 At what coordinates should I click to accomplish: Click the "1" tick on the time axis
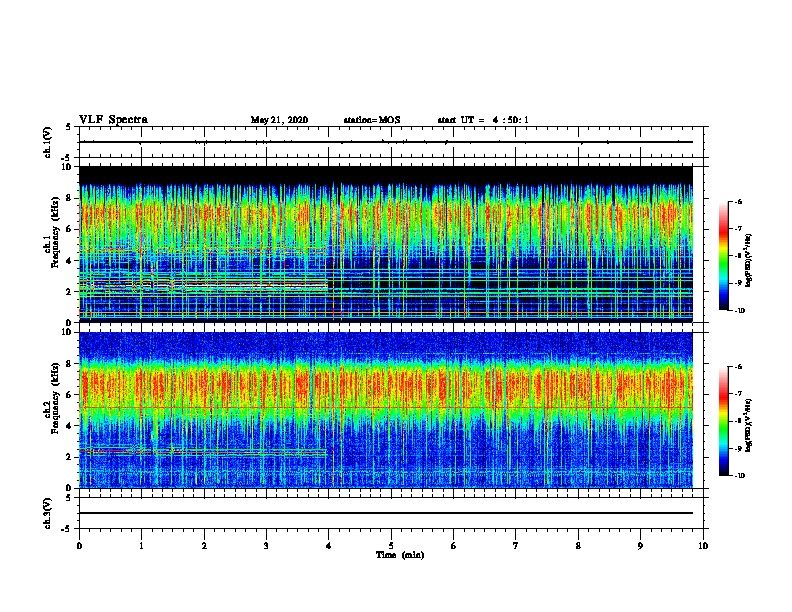pyautogui.click(x=141, y=546)
